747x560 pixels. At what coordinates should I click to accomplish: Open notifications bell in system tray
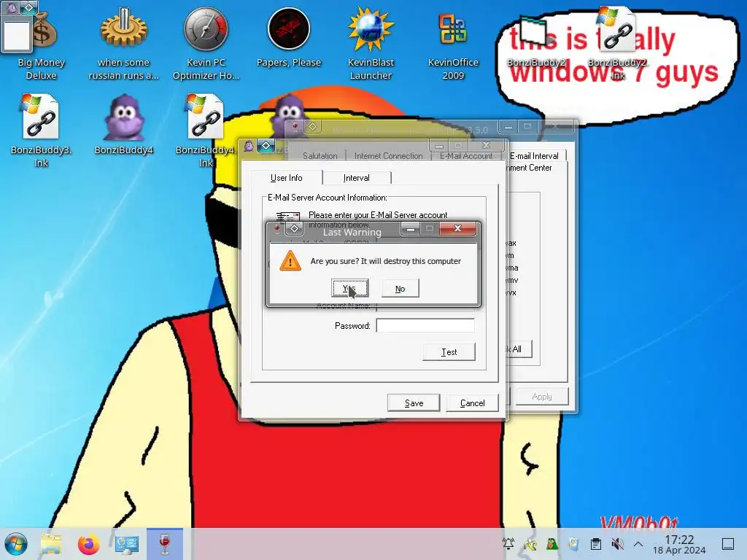[508, 544]
